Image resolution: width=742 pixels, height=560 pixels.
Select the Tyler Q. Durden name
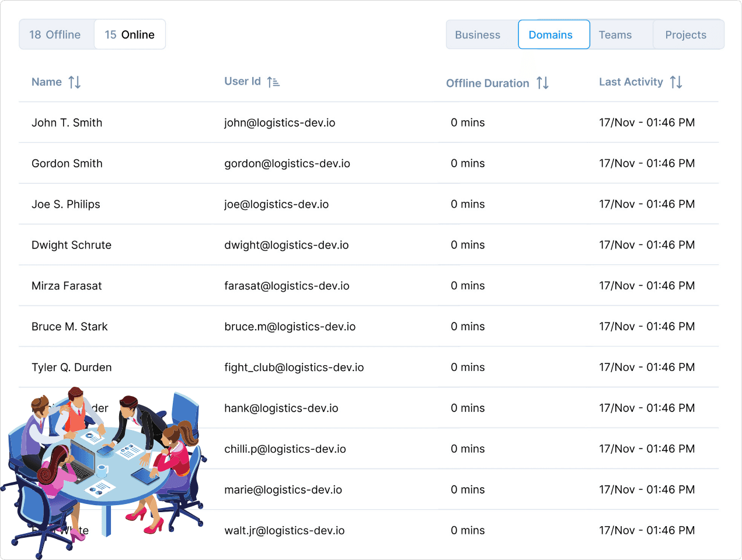click(72, 367)
